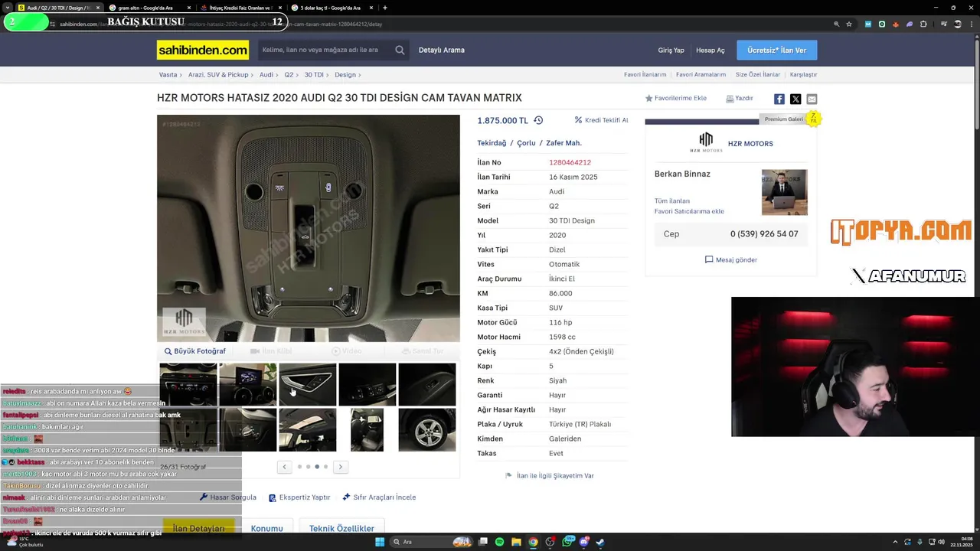Click the Yazdır print icon
This screenshot has width=980, height=551.
click(x=730, y=99)
